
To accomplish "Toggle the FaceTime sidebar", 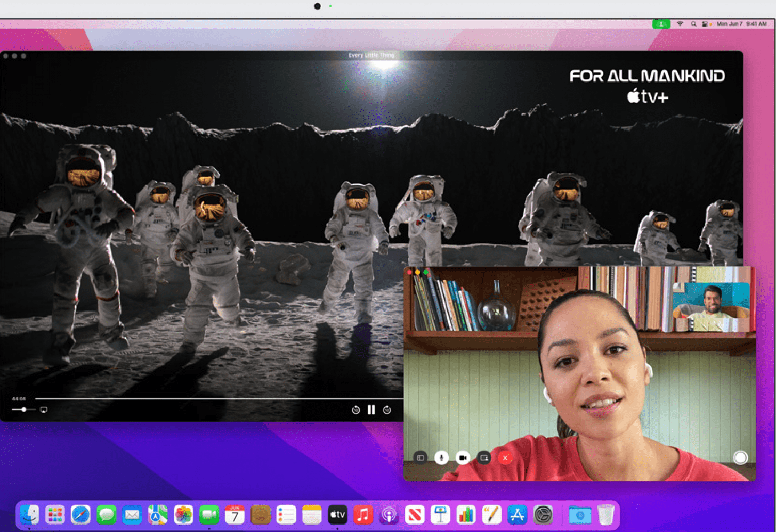I will tap(420, 457).
